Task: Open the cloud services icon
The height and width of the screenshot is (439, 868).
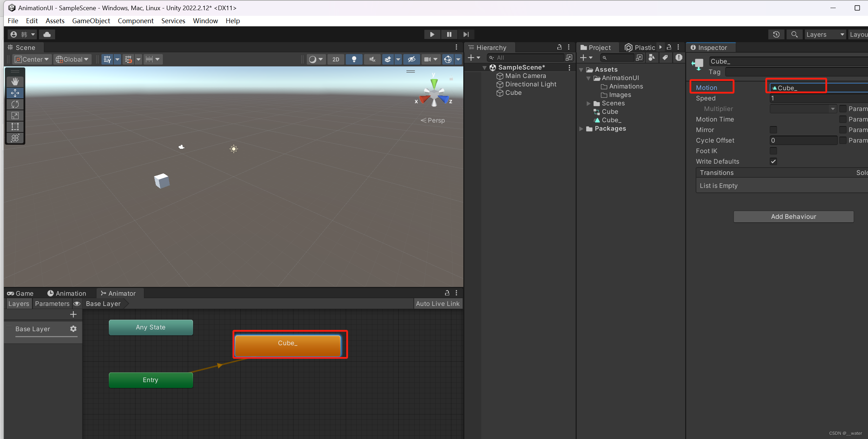Action: point(47,34)
